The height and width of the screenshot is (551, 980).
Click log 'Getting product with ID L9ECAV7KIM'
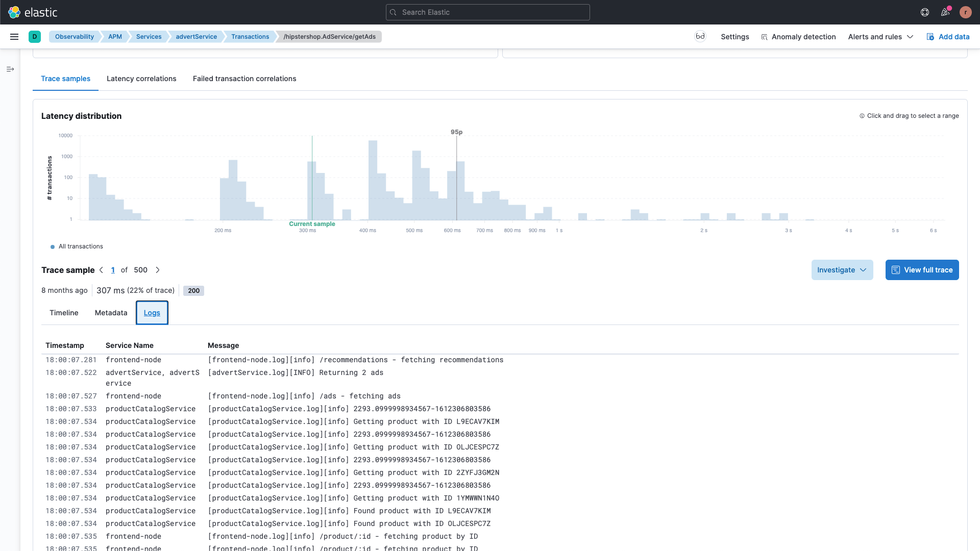pos(353,421)
